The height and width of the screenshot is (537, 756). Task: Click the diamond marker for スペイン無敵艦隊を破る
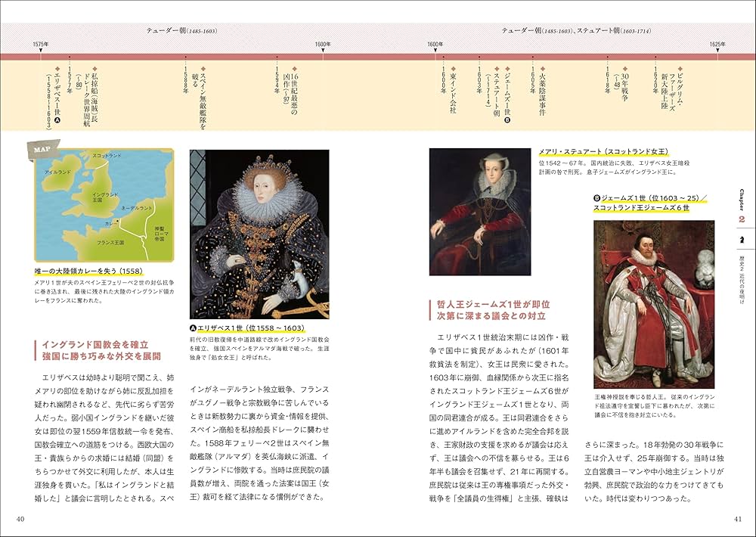pos(203,67)
